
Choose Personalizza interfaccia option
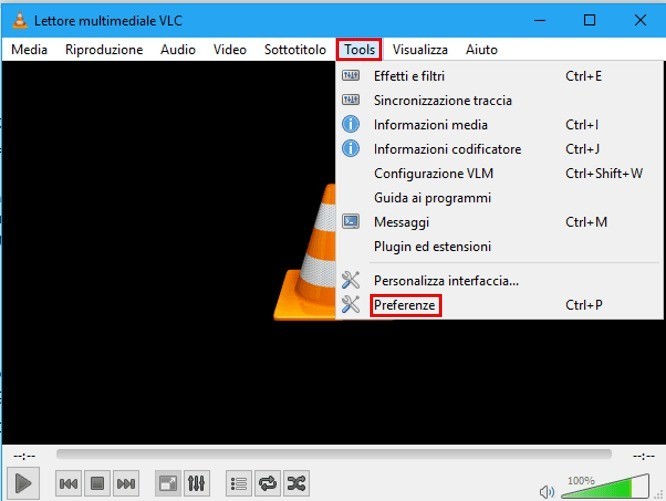pyautogui.click(x=446, y=280)
